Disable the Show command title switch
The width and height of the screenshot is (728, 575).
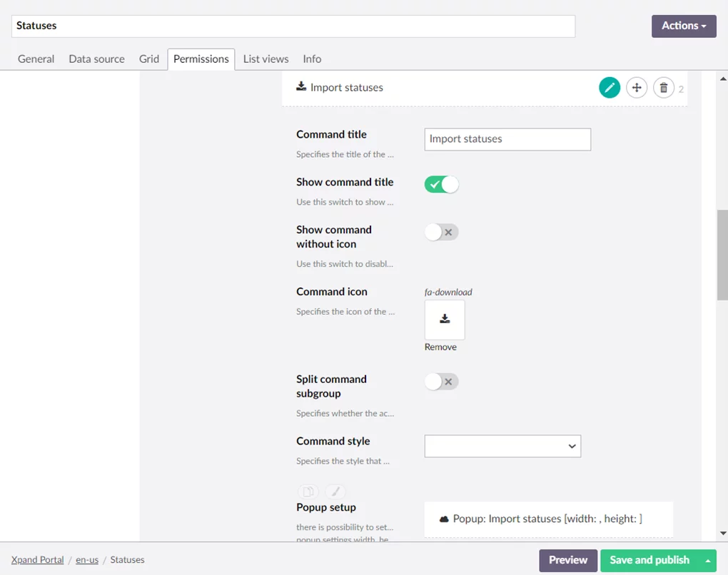441,184
